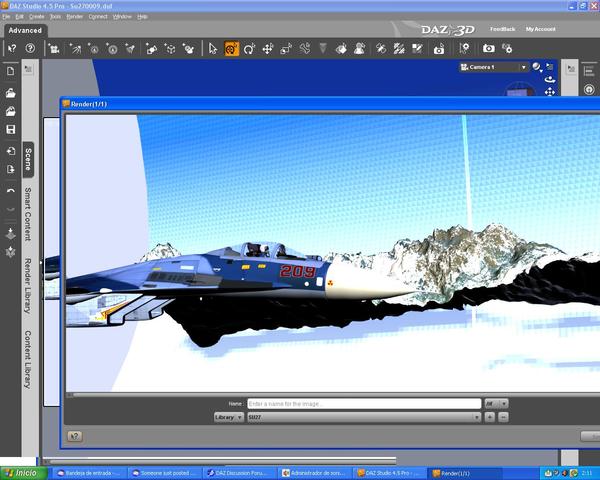This screenshot has height=480, width=600.
Task: Open the Help menu
Action: (142, 17)
